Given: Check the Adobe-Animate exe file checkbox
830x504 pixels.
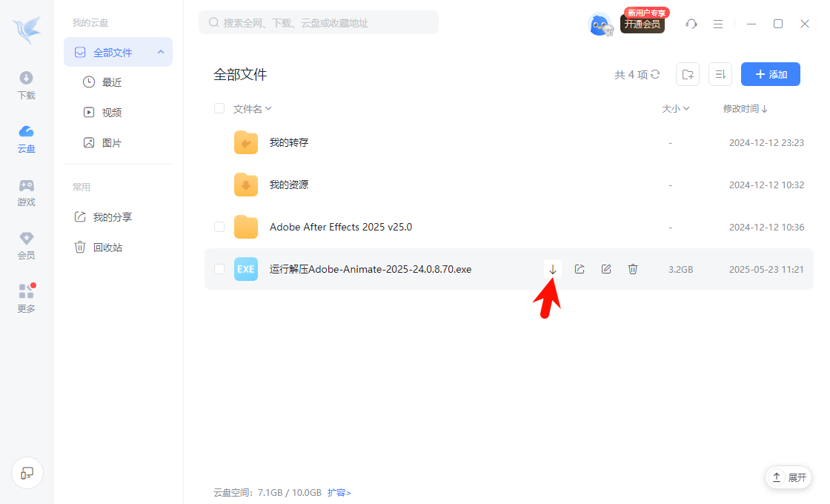Looking at the screenshot, I should [x=219, y=269].
